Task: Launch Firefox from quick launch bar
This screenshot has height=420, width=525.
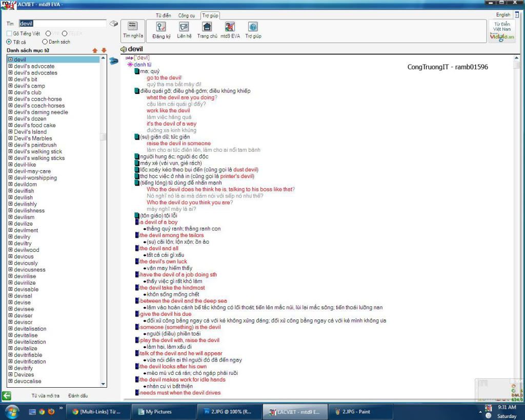Action: (51, 412)
